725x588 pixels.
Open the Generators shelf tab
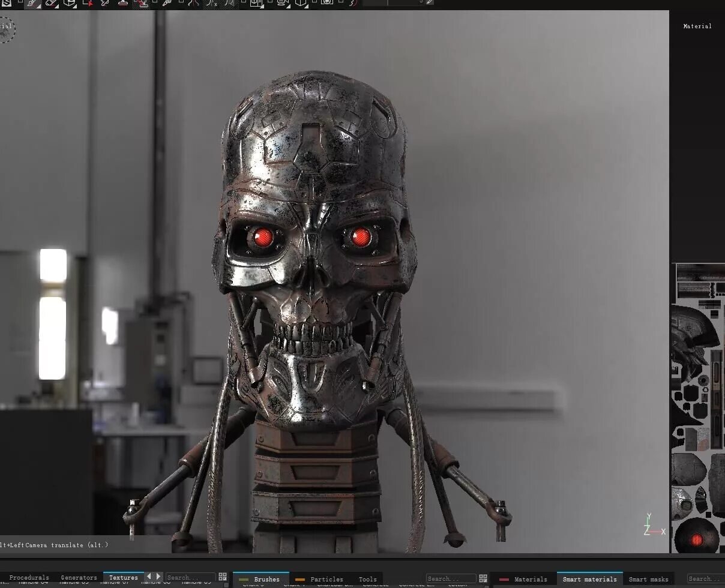tap(79, 578)
